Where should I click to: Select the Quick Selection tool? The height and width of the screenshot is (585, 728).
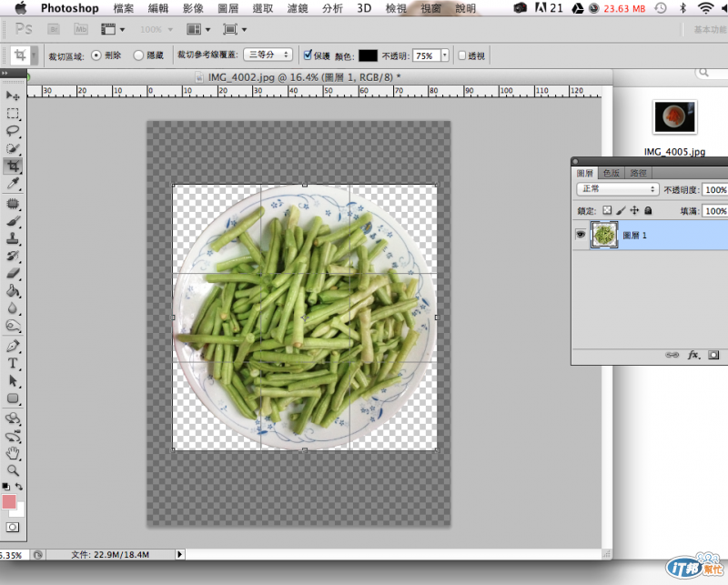pyautogui.click(x=13, y=148)
